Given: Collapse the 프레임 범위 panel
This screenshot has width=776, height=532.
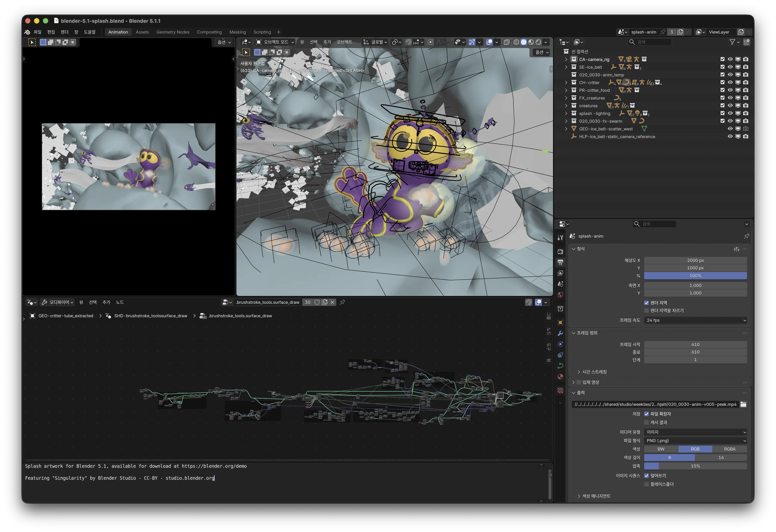Looking at the screenshot, I should coord(573,333).
